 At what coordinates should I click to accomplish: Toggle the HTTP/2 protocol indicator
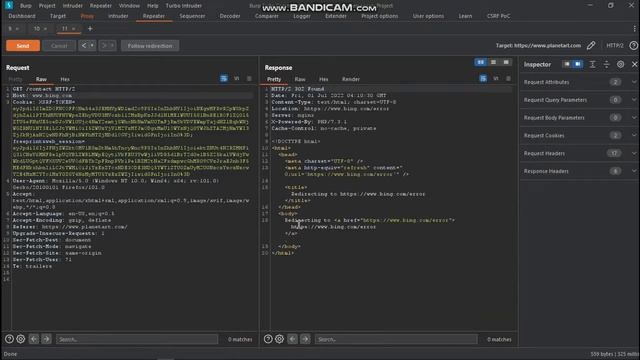[x=615, y=45]
